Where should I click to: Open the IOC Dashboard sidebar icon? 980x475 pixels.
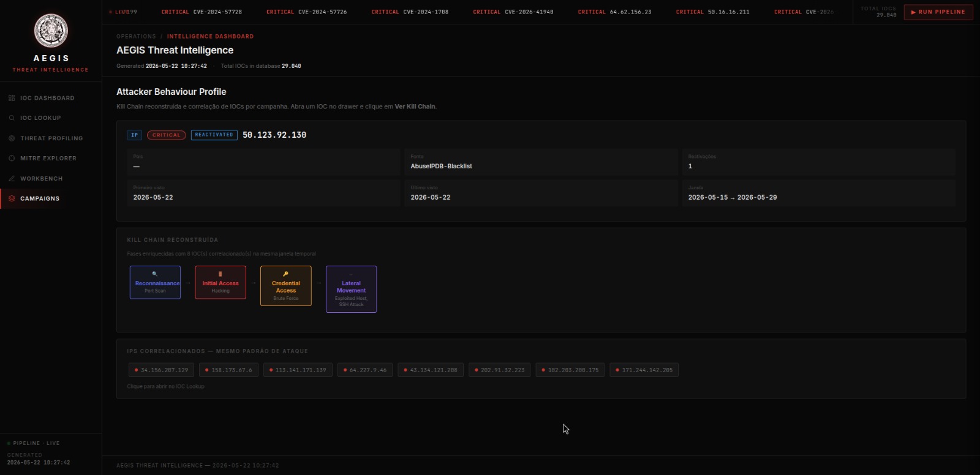click(x=12, y=98)
